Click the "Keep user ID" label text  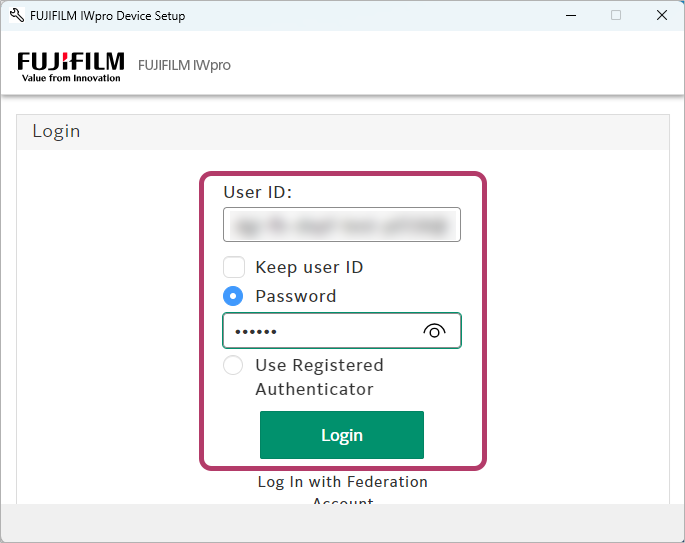309,267
